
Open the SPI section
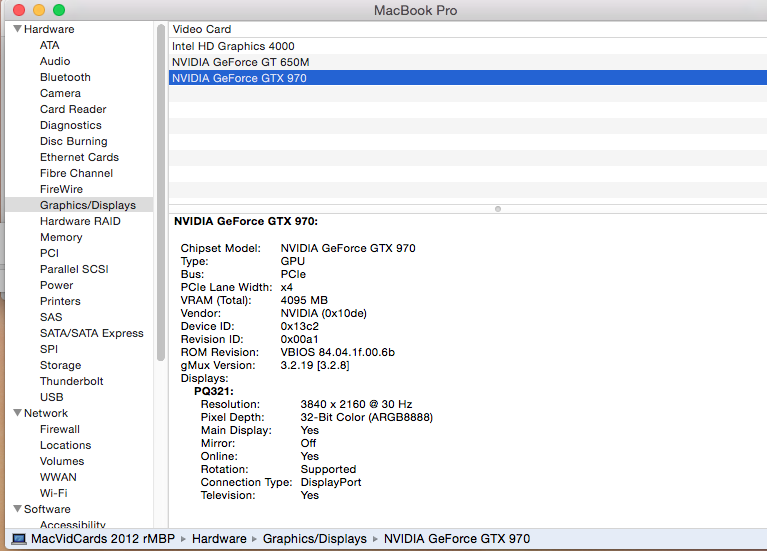point(48,349)
